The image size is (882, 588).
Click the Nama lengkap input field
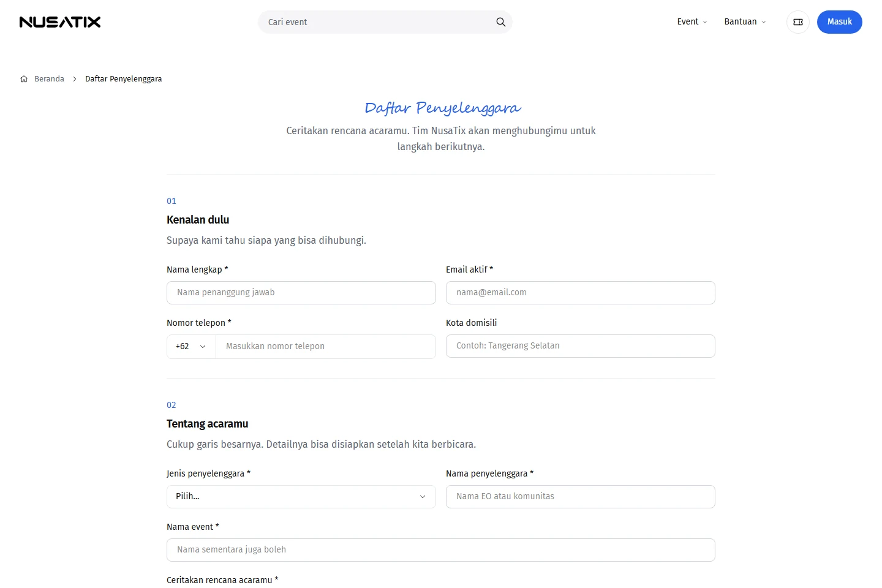coord(301,293)
